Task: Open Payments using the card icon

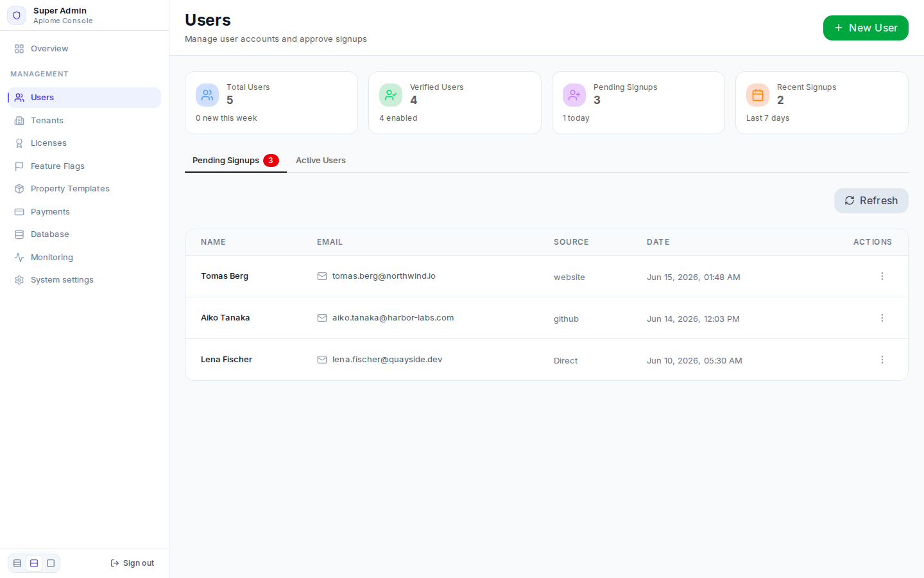Action: (x=19, y=212)
